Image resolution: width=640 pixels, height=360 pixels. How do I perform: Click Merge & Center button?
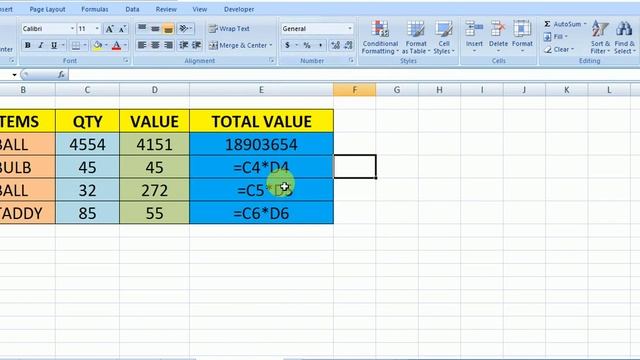point(238,45)
